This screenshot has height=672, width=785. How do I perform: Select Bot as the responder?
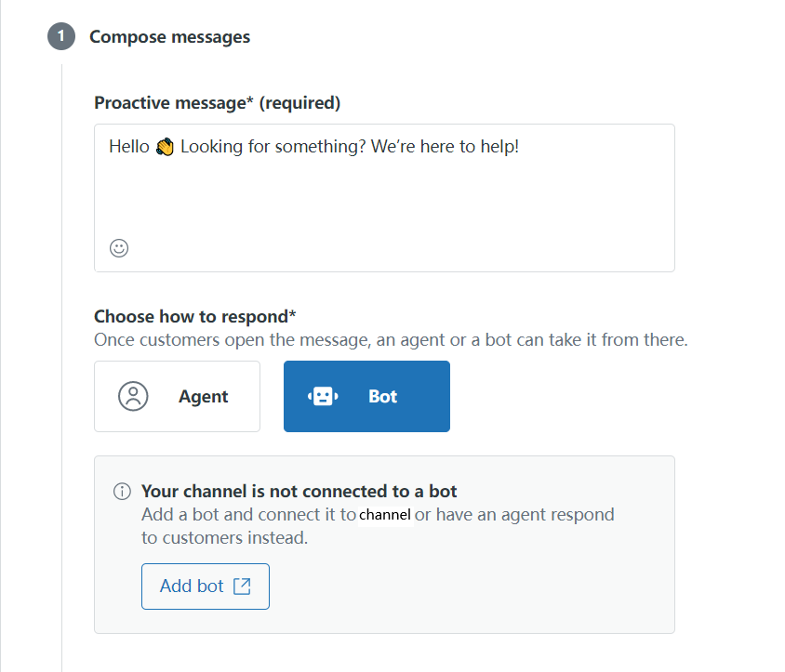tap(366, 396)
